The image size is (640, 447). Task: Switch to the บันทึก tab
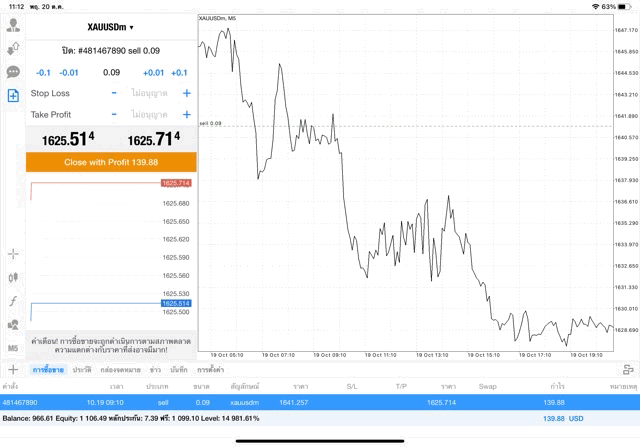[179, 370]
